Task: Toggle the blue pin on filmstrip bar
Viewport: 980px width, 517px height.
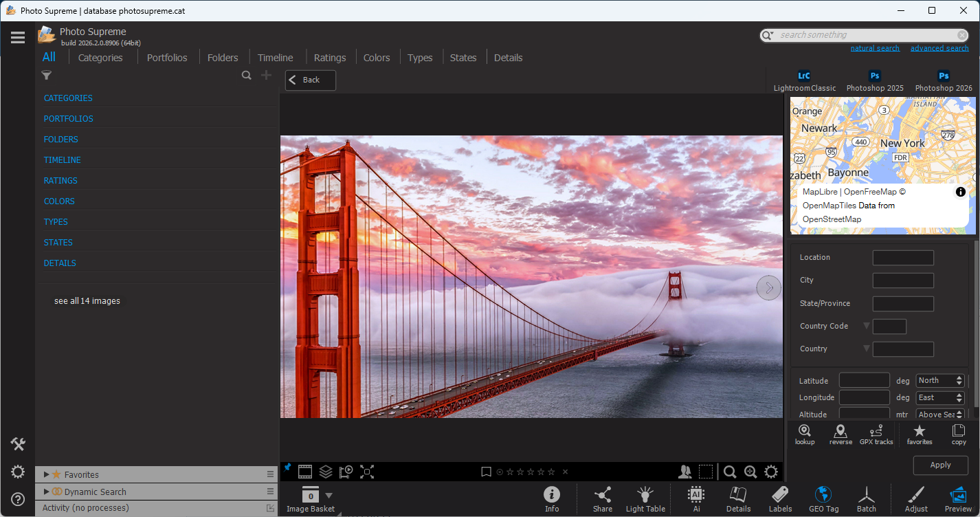Action: [x=288, y=468]
